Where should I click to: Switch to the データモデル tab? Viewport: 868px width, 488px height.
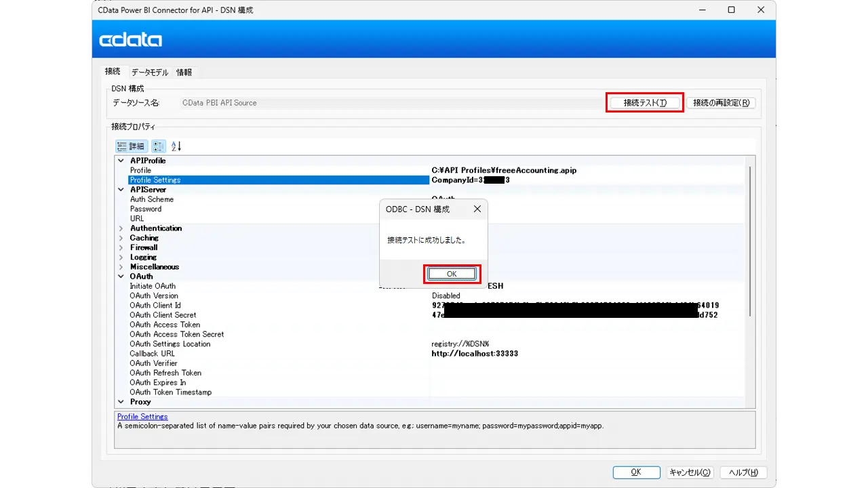click(150, 73)
